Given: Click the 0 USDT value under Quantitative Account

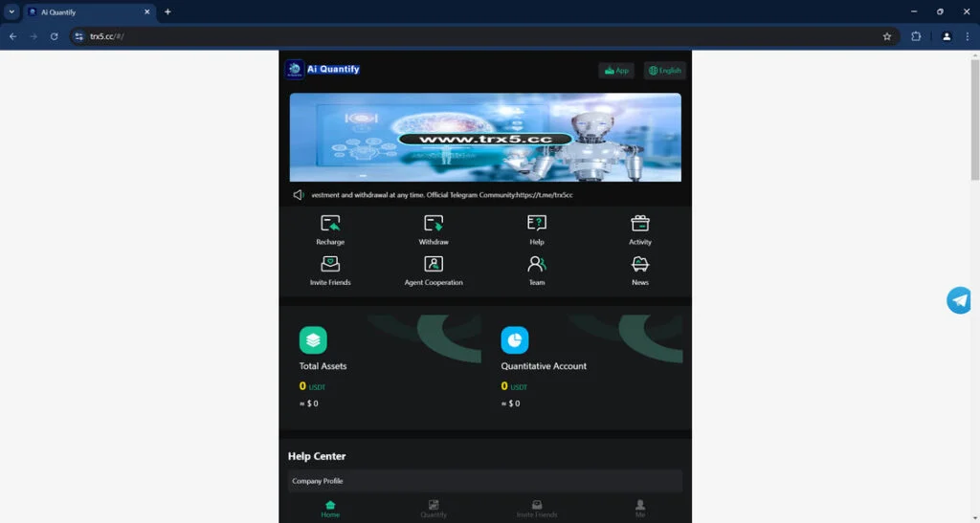Looking at the screenshot, I should click(x=514, y=386).
